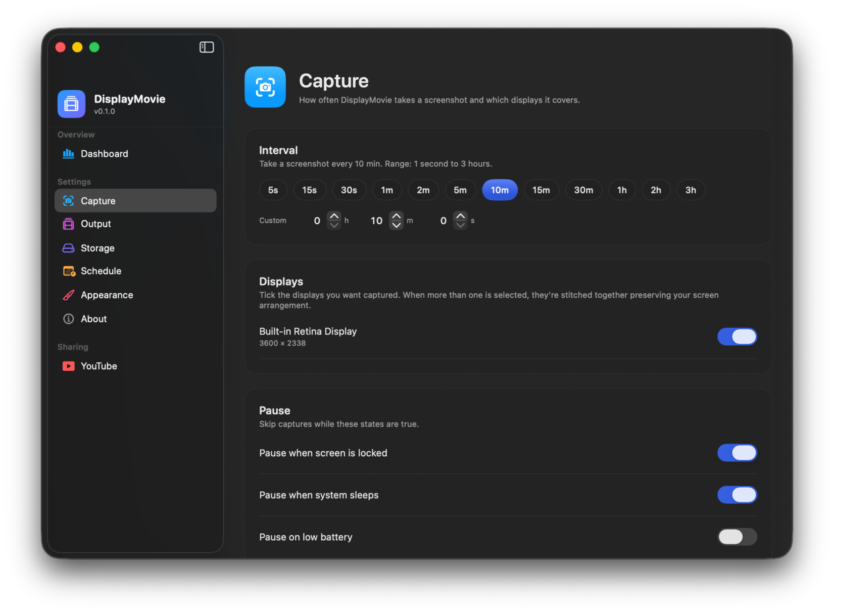This screenshot has height=613, width=868.
Task: Click the Interval section heading
Action: click(278, 150)
